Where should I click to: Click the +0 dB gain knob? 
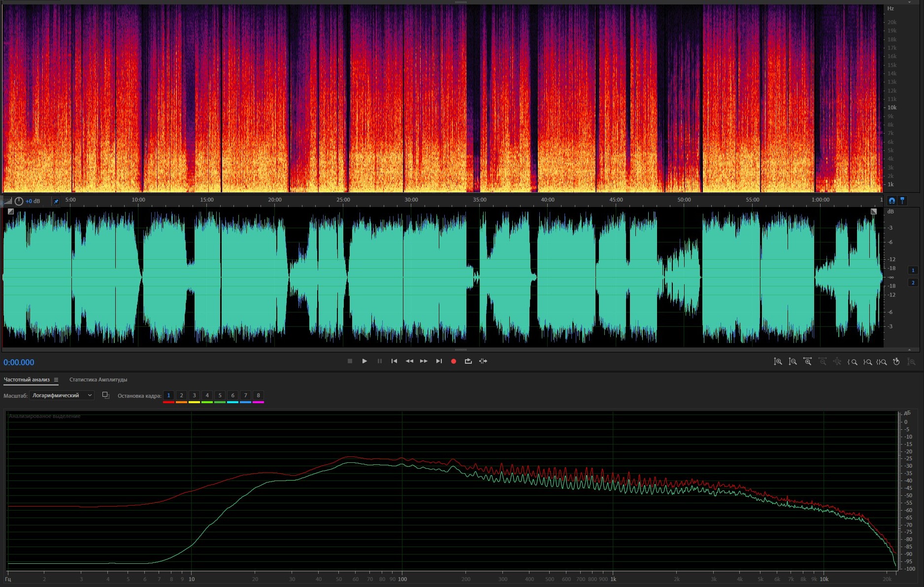19,201
